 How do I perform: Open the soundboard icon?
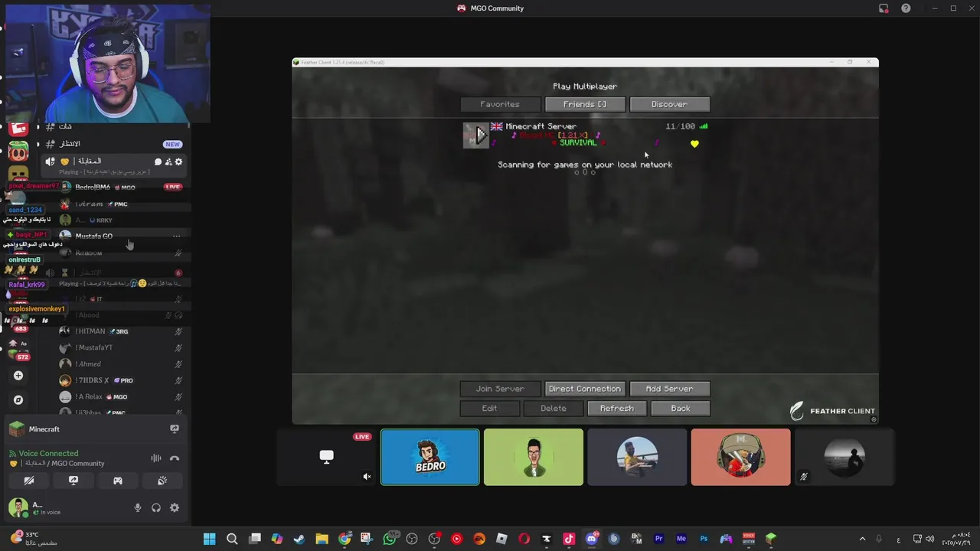(162, 481)
